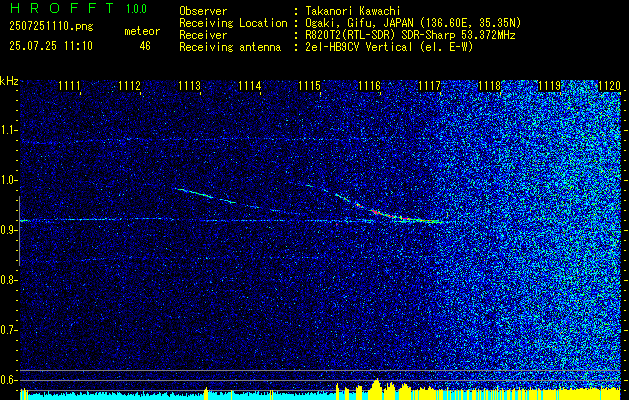
Task: Click the meteor count 46
Action: [x=145, y=46]
